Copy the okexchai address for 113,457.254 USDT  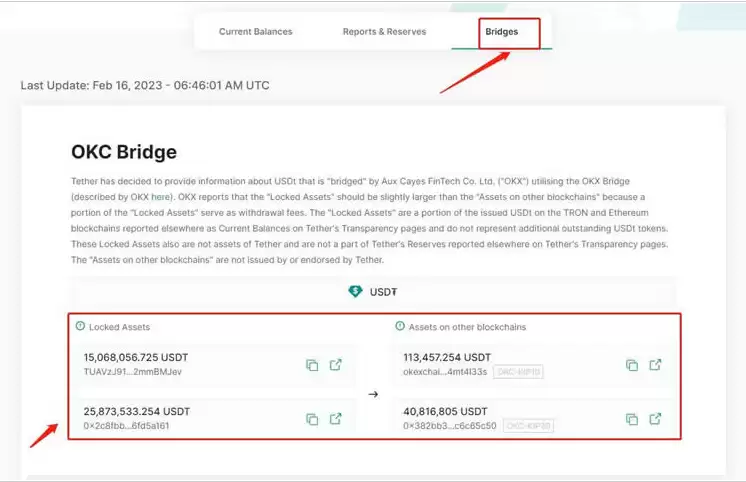tap(631, 365)
